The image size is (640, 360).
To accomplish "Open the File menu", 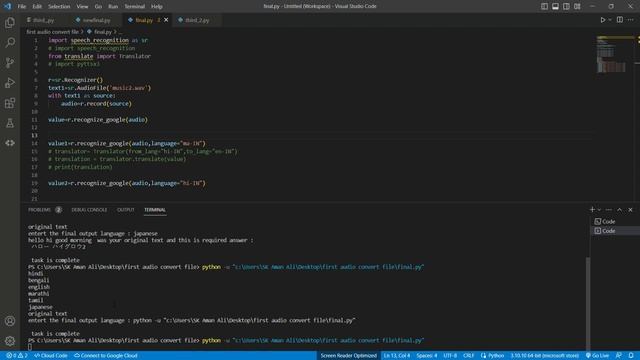I will (22, 6).
